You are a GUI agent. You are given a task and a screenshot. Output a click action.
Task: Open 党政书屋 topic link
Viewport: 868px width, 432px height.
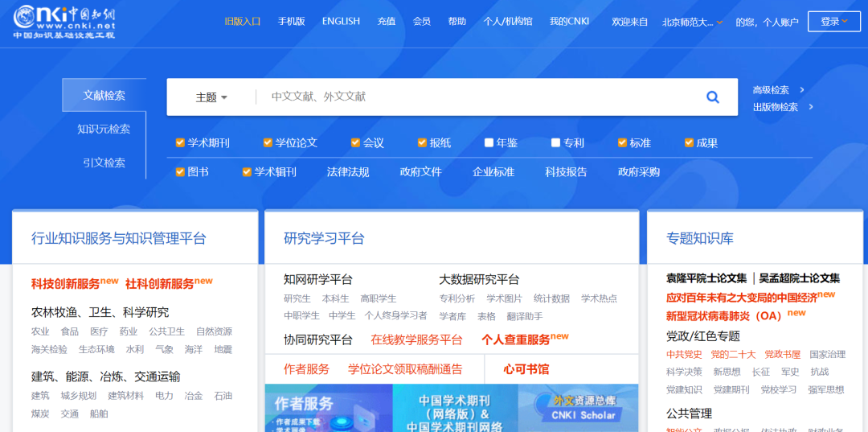click(x=782, y=355)
